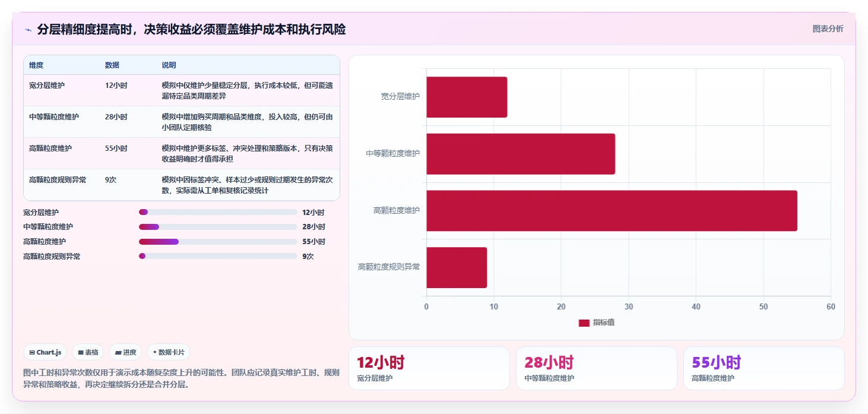
Task: Click the 高颗粒度维护 progress bar
Action: pos(218,242)
